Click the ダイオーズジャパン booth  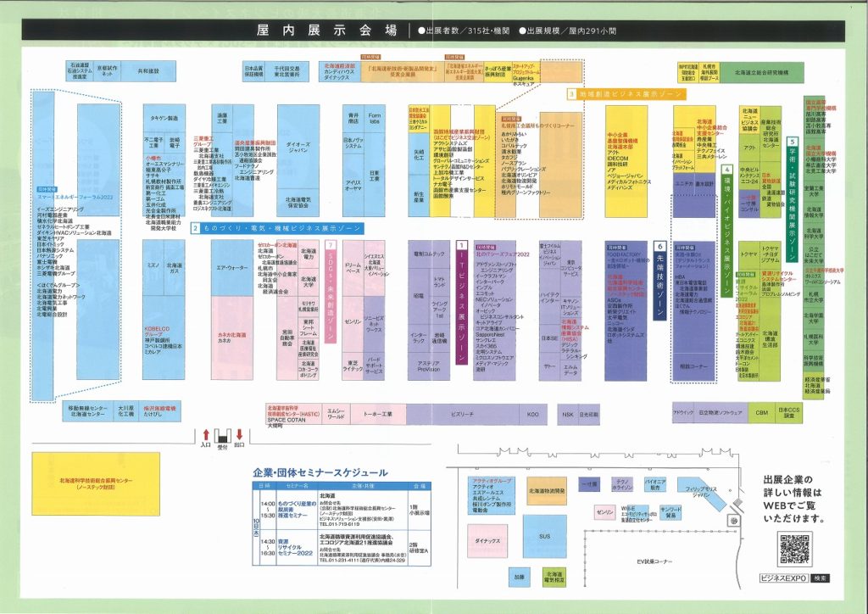[298, 148]
